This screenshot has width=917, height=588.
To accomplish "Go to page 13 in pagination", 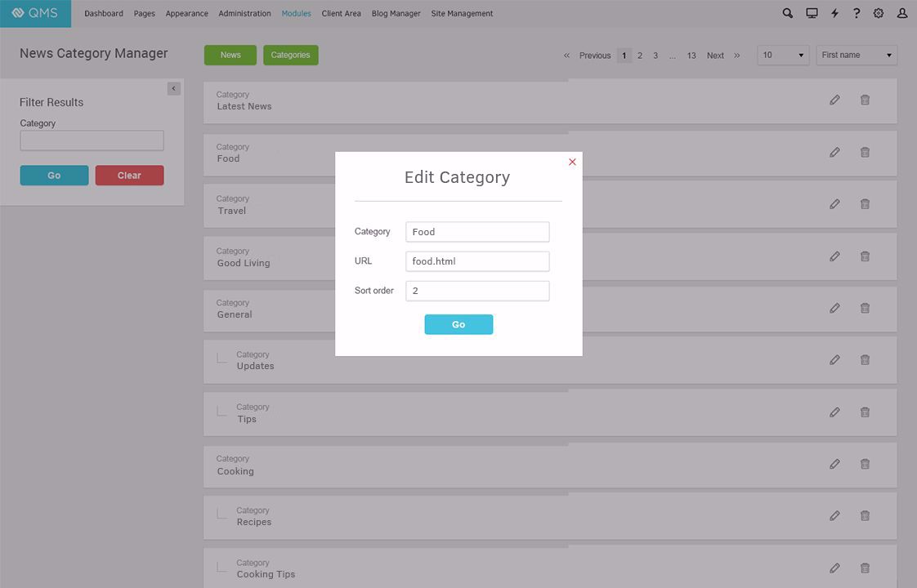I will pyautogui.click(x=691, y=56).
